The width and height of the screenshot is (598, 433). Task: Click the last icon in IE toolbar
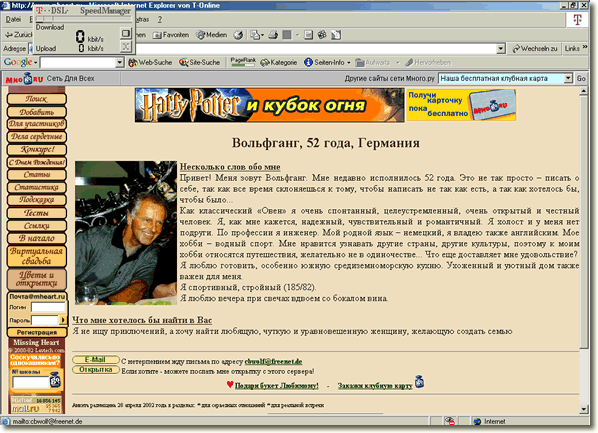coord(336,35)
